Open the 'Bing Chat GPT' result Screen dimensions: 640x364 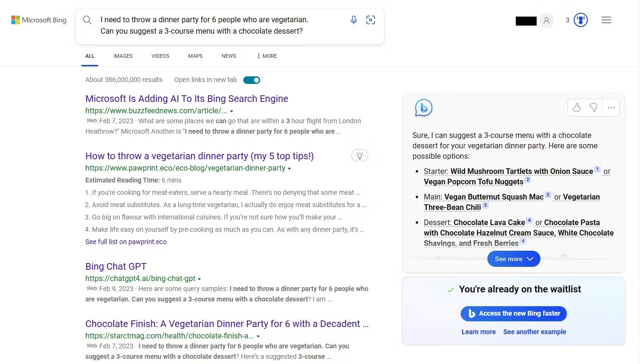(x=116, y=266)
